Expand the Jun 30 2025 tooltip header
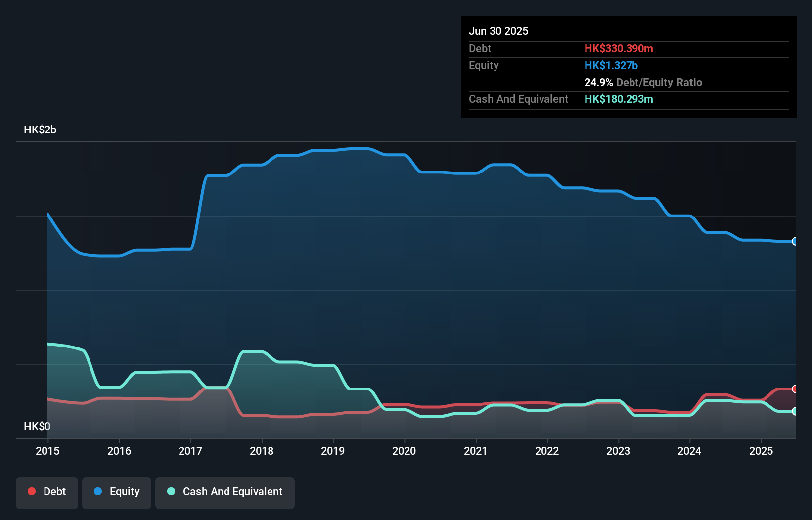 click(498, 31)
